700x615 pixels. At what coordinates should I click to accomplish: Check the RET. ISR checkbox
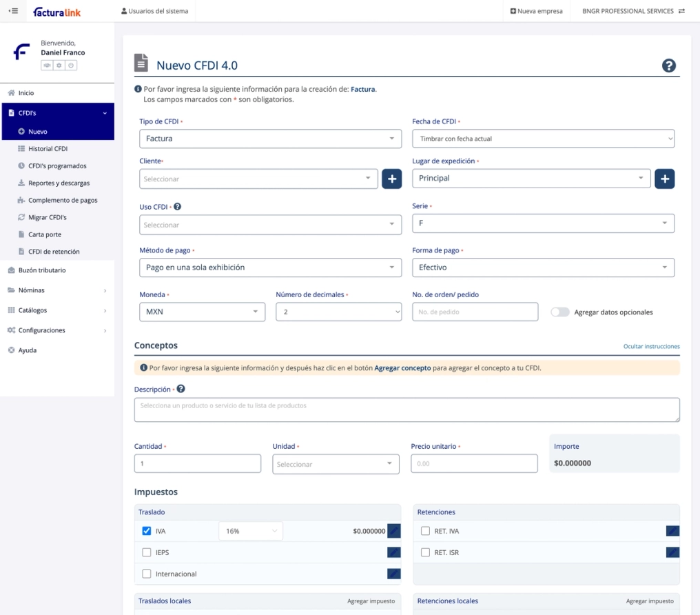pyautogui.click(x=425, y=552)
